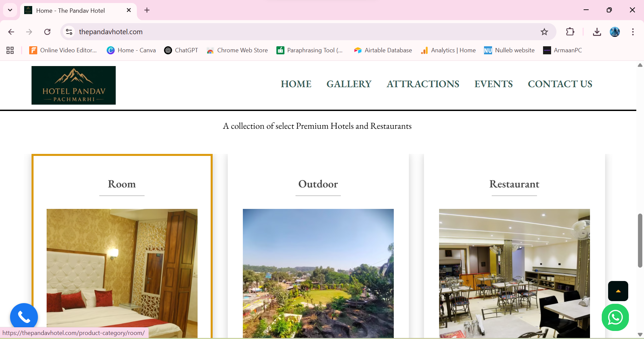This screenshot has width=644, height=339.
Task: Click the thepandavhotel.com address bar
Action: coord(302,32)
